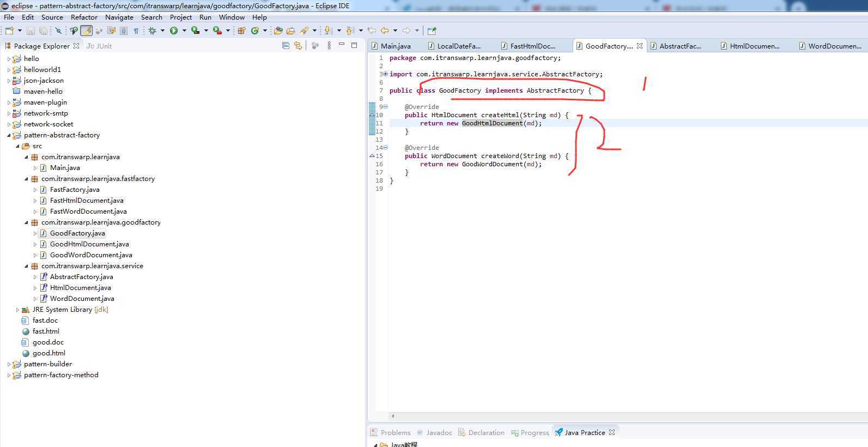Toggle Mark Occurrences highlighter in toolbar

tap(86, 31)
